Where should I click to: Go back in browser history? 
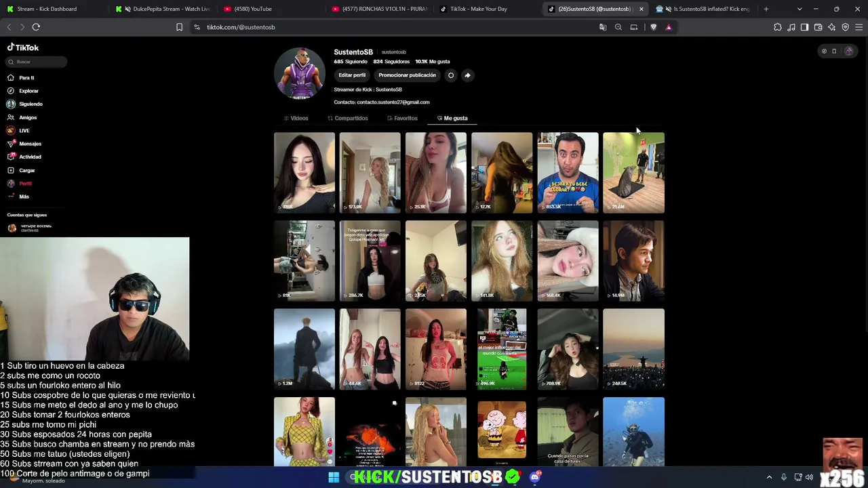pos(9,27)
